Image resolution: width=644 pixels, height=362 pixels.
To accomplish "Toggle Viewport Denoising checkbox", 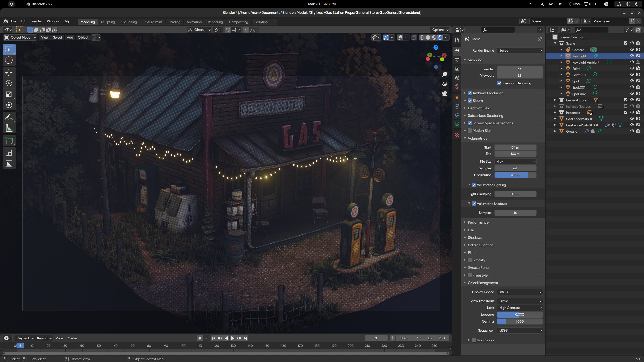I will click(499, 83).
